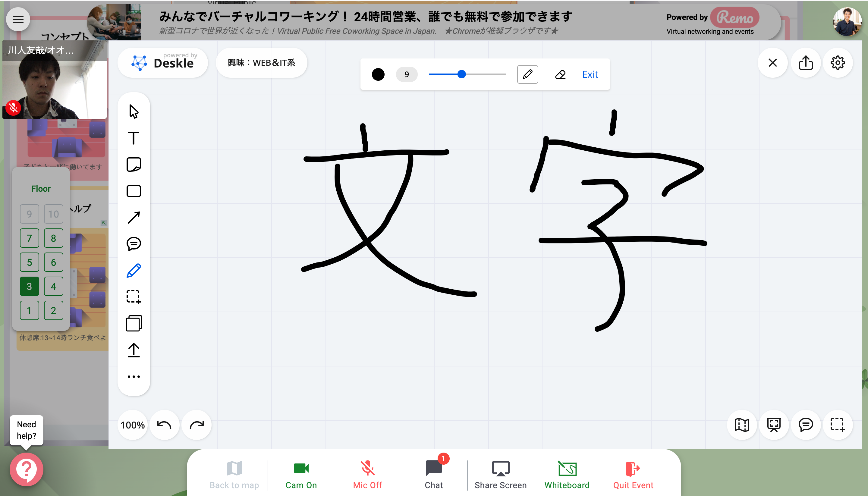Viewport: 868px width, 496px height.
Task: Switch to floor 4
Action: (x=53, y=286)
